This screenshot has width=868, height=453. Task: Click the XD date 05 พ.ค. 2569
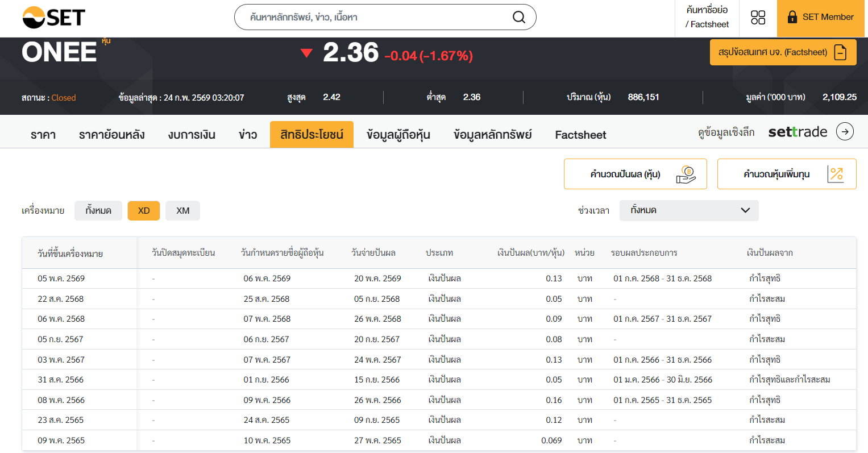[61, 279]
